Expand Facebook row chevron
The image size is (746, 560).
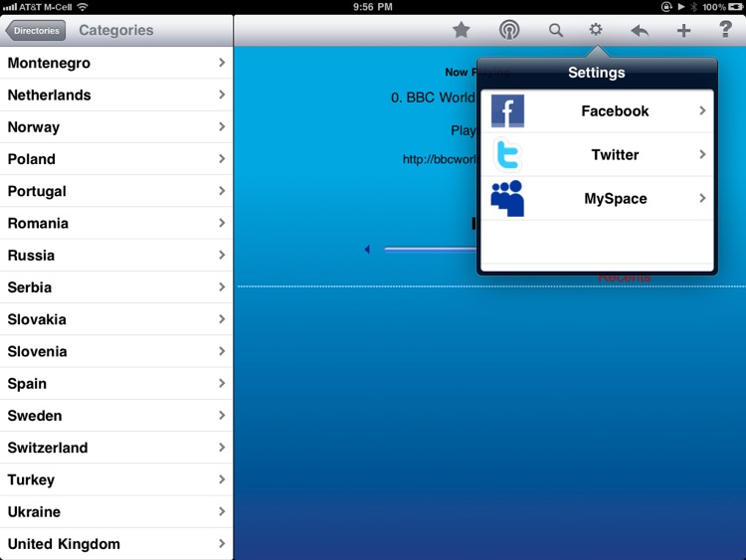pos(702,110)
